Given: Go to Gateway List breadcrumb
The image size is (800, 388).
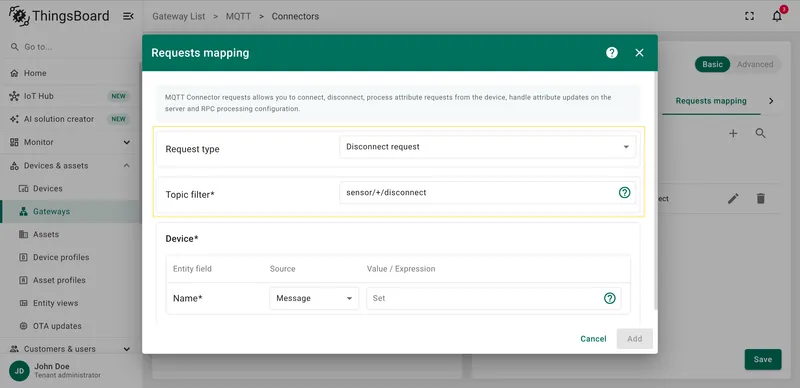Looking at the screenshot, I should pos(179,16).
